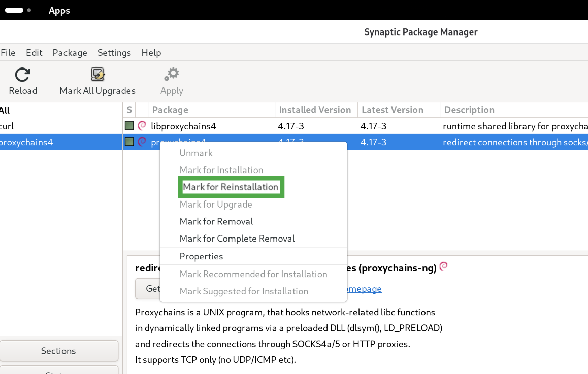
Task: Sort by Latest Version column header
Action: point(399,110)
